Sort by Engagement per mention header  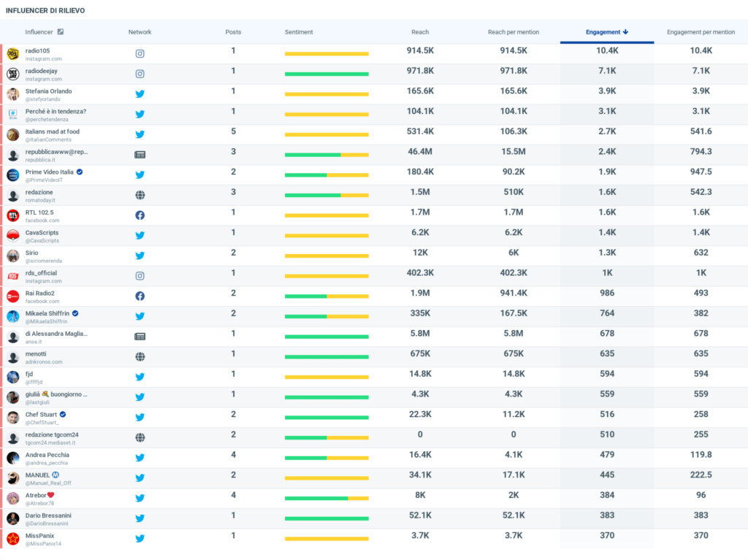pyautogui.click(x=701, y=32)
